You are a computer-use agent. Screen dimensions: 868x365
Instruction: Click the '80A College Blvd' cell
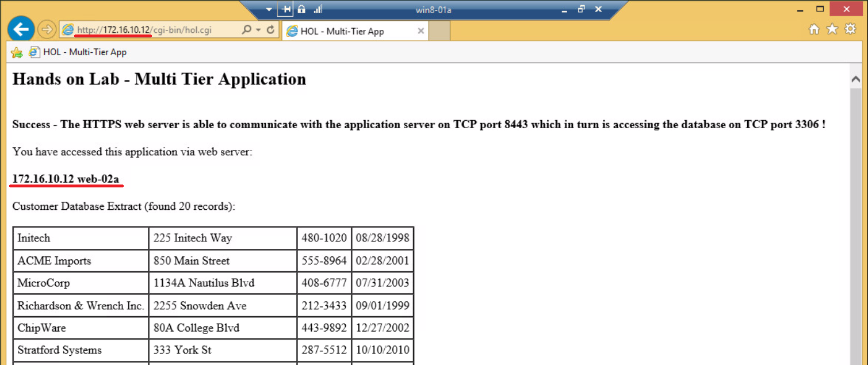pos(223,328)
